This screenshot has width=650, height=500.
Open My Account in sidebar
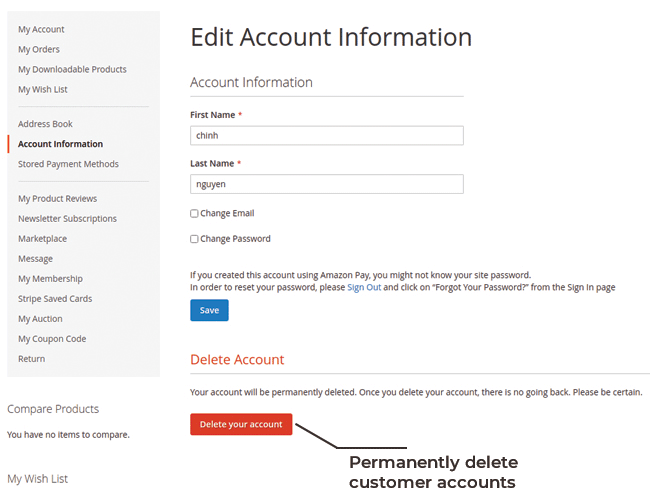pyautogui.click(x=41, y=30)
